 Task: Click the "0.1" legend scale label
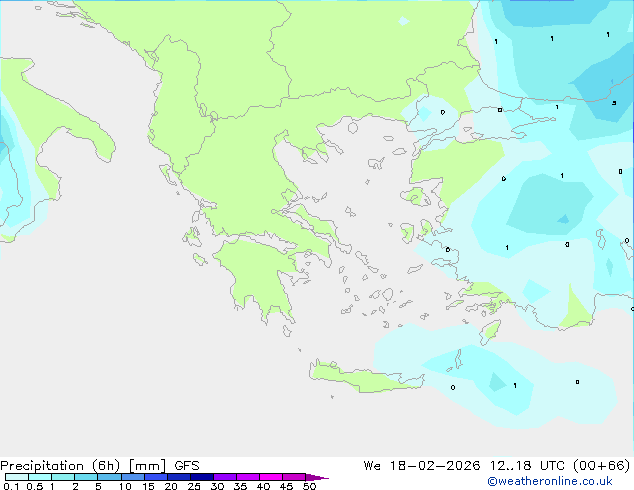11,486
